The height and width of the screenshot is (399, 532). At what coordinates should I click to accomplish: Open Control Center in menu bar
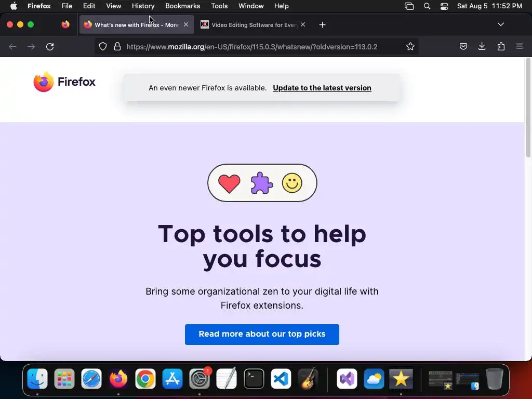point(444,6)
